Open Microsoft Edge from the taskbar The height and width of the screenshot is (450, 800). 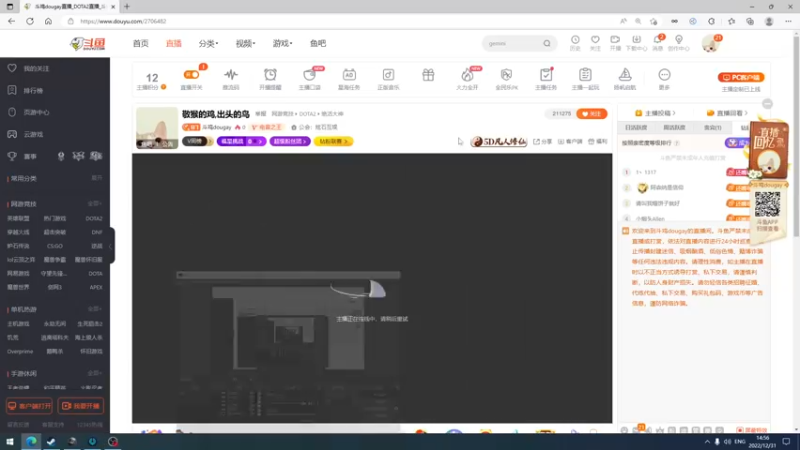coord(31,441)
